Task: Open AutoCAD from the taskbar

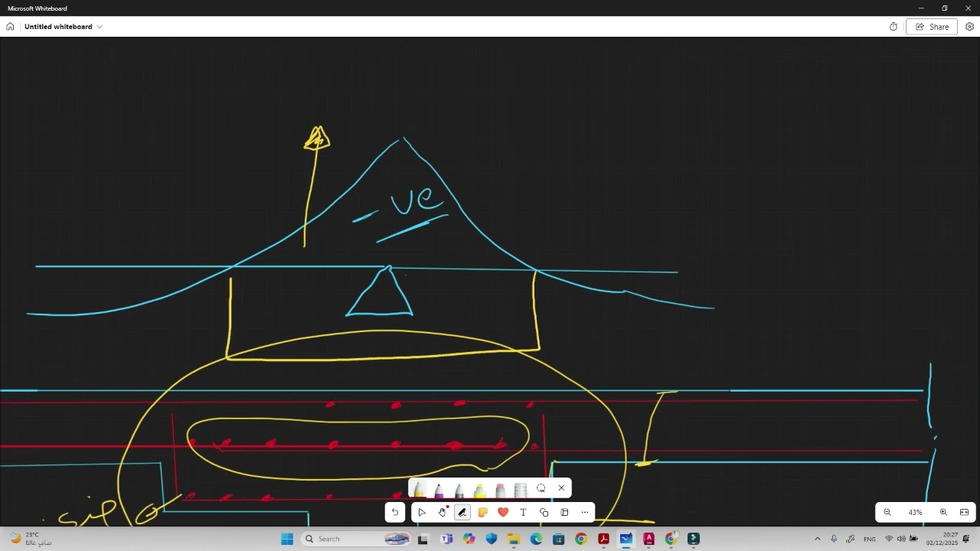Action: coord(648,539)
